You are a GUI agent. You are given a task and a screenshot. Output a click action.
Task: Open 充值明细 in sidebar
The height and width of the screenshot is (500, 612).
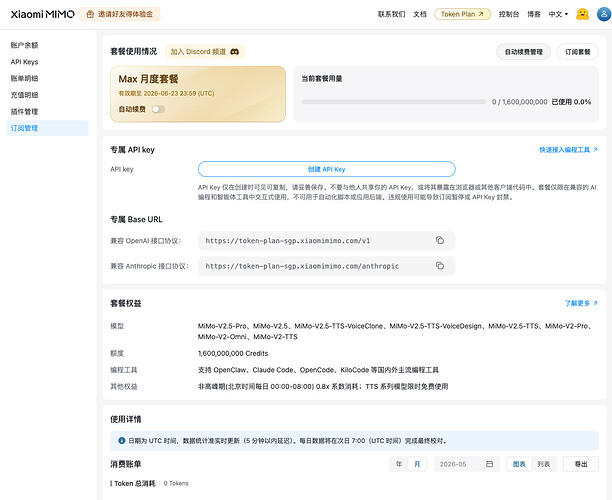24,95
